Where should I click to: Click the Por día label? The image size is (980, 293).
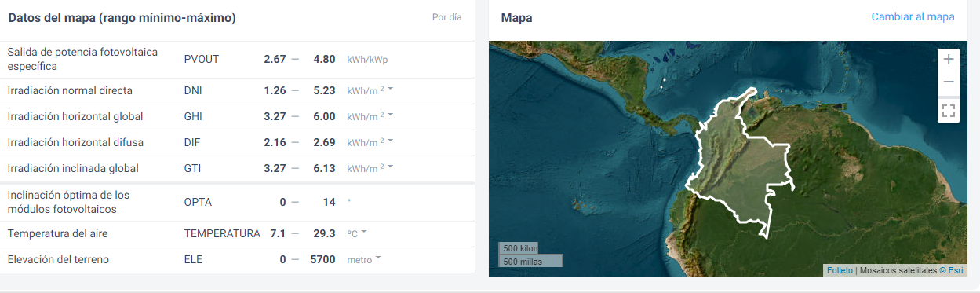pyautogui.click(x=446, y=16)
